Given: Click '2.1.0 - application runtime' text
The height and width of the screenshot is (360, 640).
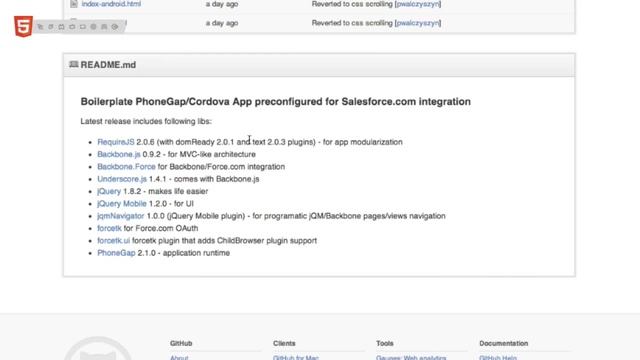Looking at the screenshot, I should [x=184, y=253].
